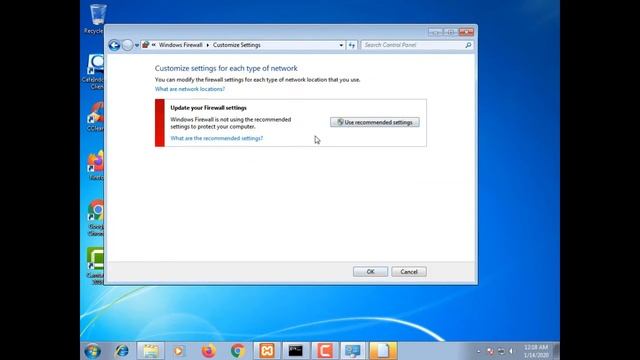Select the CCleaner desktop shortcut
This screenshot has width=640, height=360.
(x=96, y=116)
